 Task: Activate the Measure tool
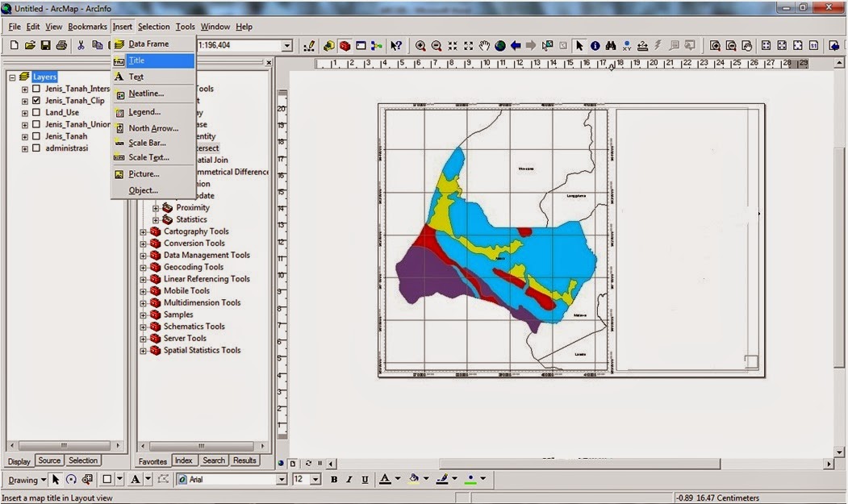(644, 46)
